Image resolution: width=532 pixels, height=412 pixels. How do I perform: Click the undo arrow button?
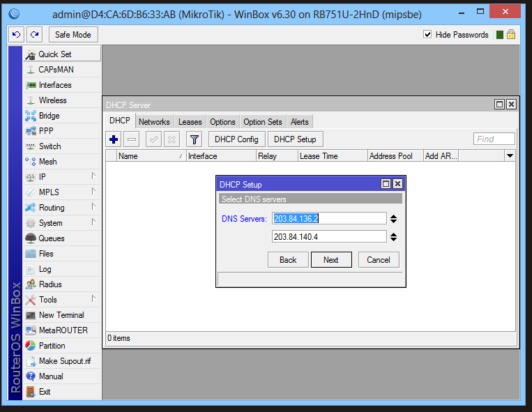point(16,35)
